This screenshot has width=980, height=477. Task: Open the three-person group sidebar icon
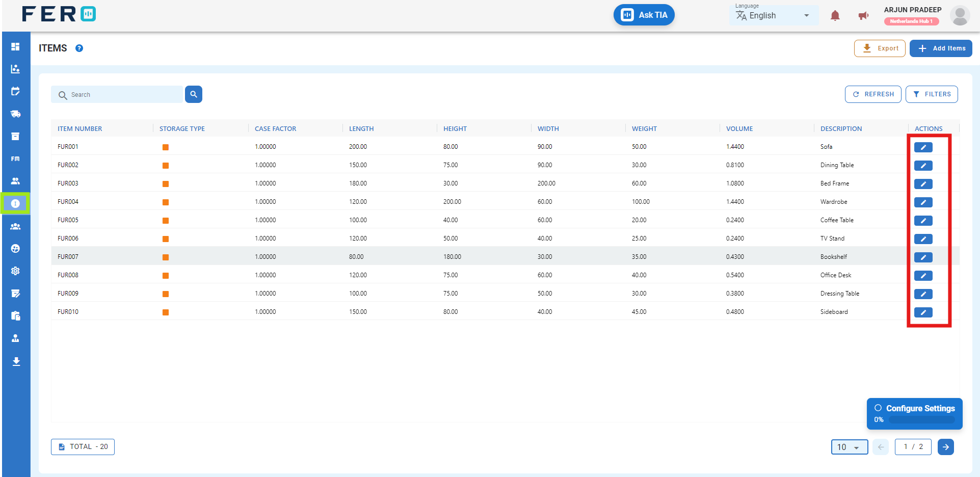pos(15,226)
